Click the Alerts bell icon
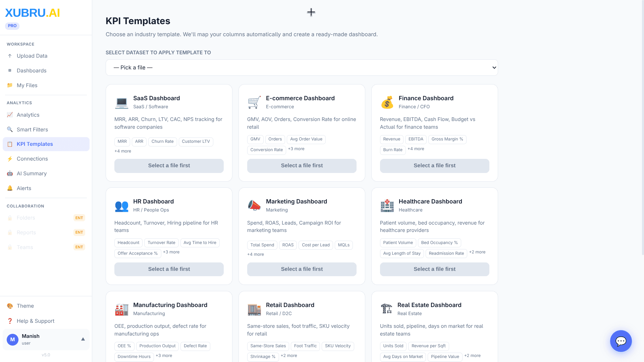 10,188
